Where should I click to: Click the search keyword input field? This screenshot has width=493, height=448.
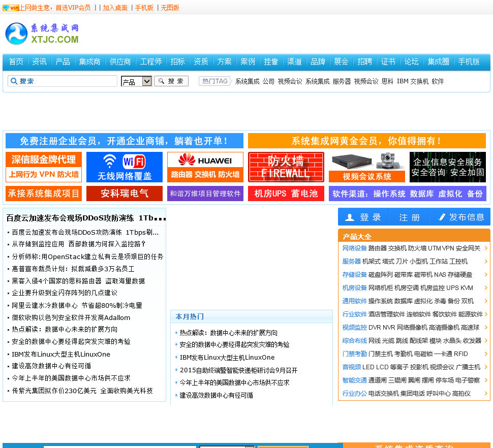(x=63, y=81)
